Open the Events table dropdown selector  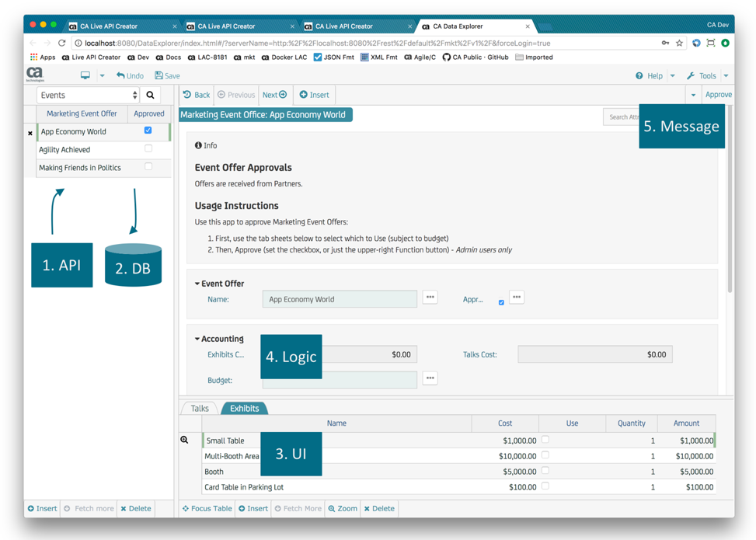click(88, 96)
